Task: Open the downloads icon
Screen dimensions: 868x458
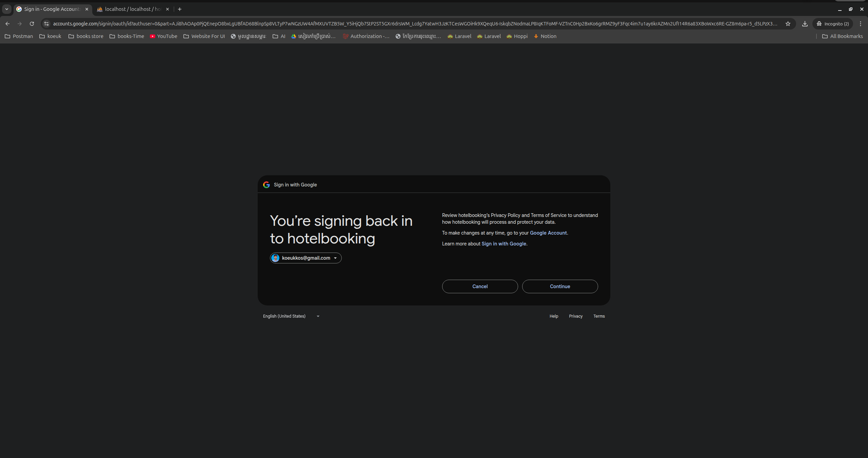Action: (x=805, y=24)
